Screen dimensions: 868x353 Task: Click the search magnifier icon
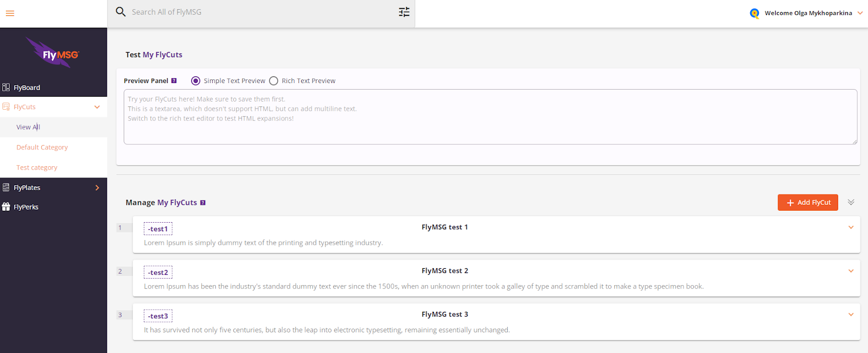point(120,11)
